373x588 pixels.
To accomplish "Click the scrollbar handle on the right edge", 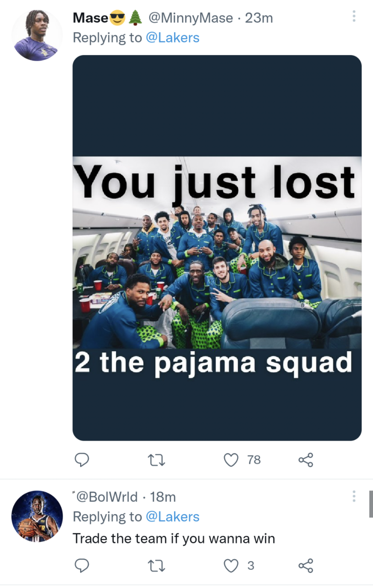I will coord(371,504).
